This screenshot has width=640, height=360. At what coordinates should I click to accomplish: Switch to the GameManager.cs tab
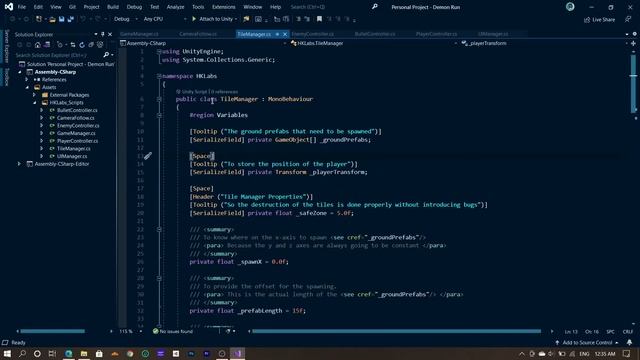click(139, 34)
